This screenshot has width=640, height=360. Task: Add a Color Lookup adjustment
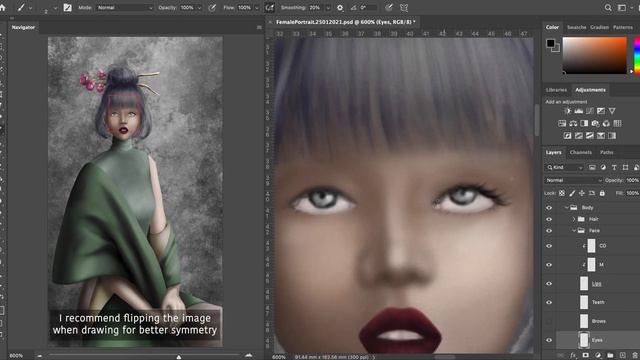pyautogui.click(x=617, y=123)
